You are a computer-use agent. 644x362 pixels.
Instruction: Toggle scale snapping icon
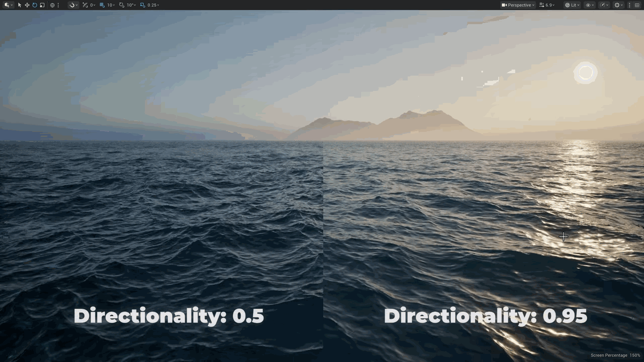coord(142,5)
